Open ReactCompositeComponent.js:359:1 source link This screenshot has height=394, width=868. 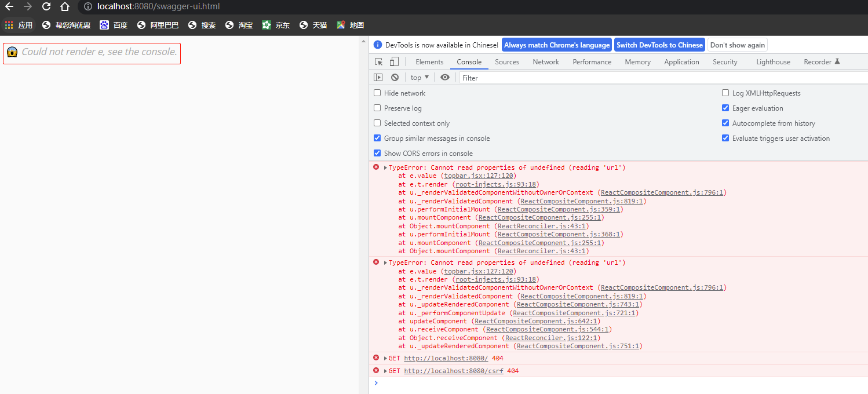point(558,209)
